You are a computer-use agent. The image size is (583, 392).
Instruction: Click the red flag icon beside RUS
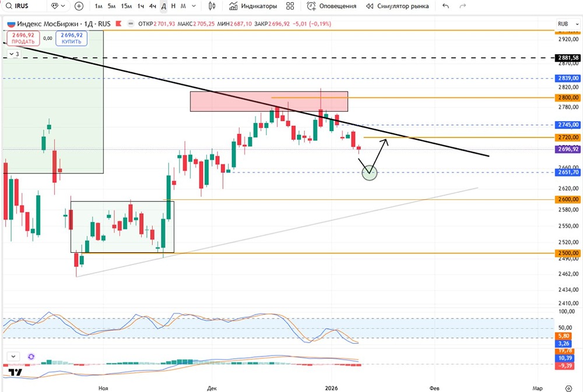pyautogui.click(x=118, y=24)
